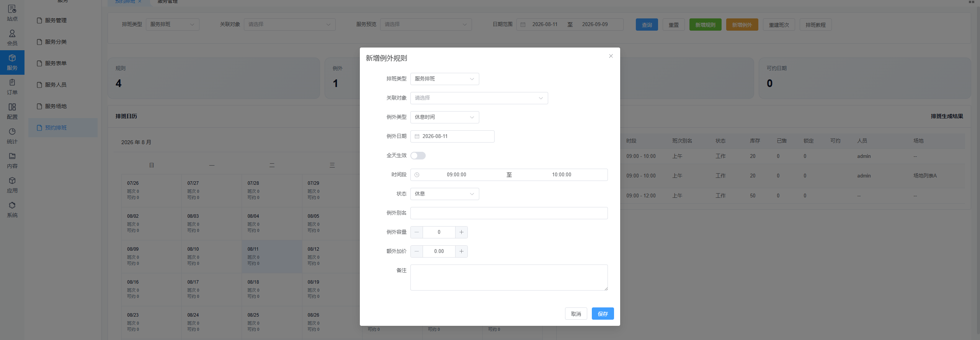Select calendar day 08/17
Image resolution: width=980 pixels, height=340 pixels.
212,290
